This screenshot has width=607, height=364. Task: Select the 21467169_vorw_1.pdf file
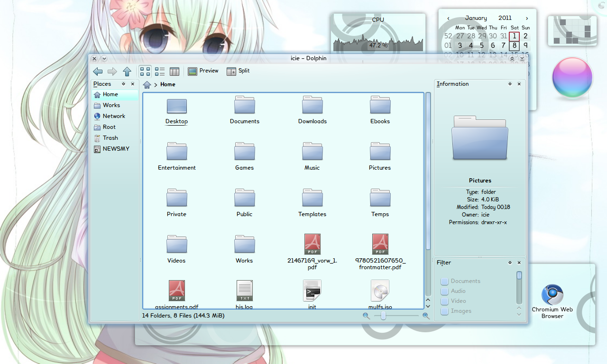[x=313, y=252]
